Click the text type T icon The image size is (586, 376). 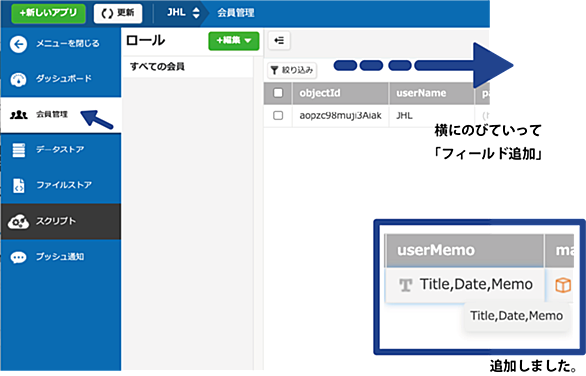click(x=405, y=285)
